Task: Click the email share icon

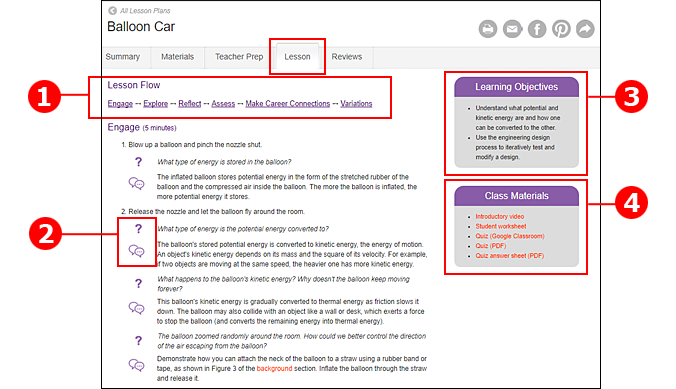Action: point(512,29)
